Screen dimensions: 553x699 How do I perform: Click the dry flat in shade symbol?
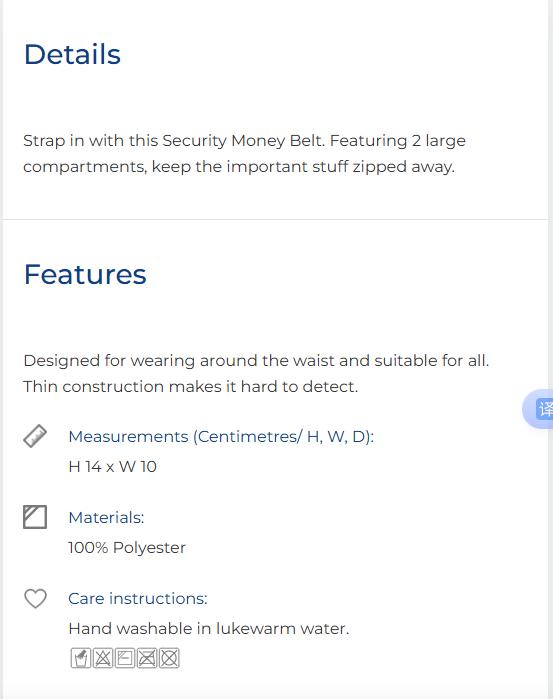[x=125, y=658]
